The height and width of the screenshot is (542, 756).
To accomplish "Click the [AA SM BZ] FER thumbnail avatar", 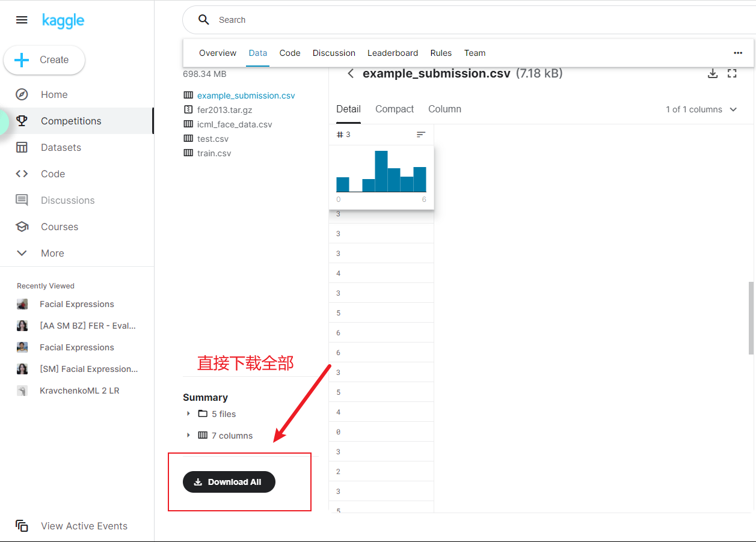I will click(x=22, y=326).
